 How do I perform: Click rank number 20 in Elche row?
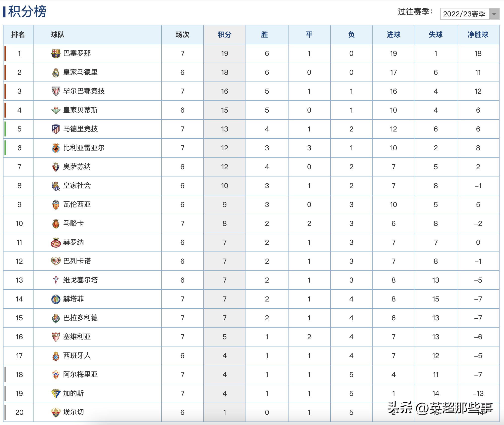tap(19, 412)
